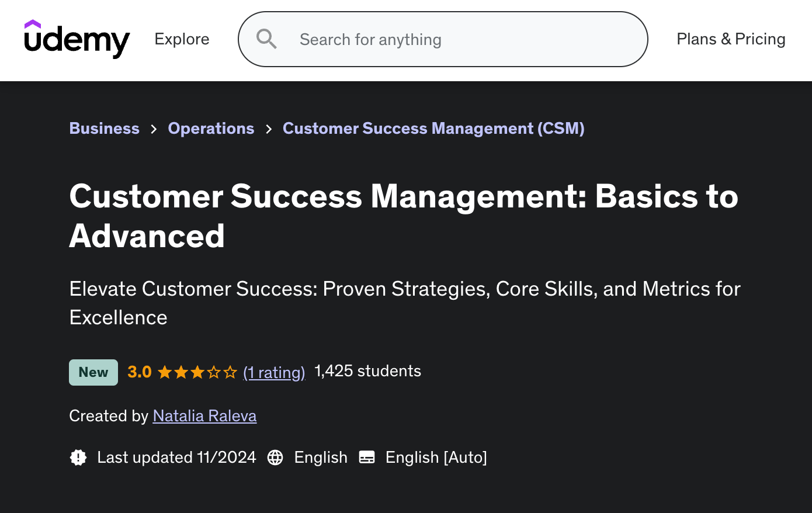This screenshot has width=812, height=513.
Task: Open Customer Success Management (CSM) breadcrumb
Action: pyautogui.click(x=433, y=129)
